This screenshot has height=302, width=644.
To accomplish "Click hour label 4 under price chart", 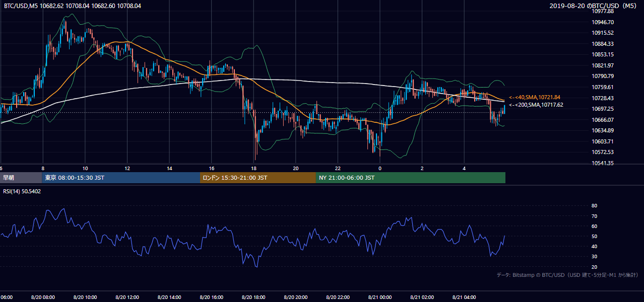I will click(464, 169).
